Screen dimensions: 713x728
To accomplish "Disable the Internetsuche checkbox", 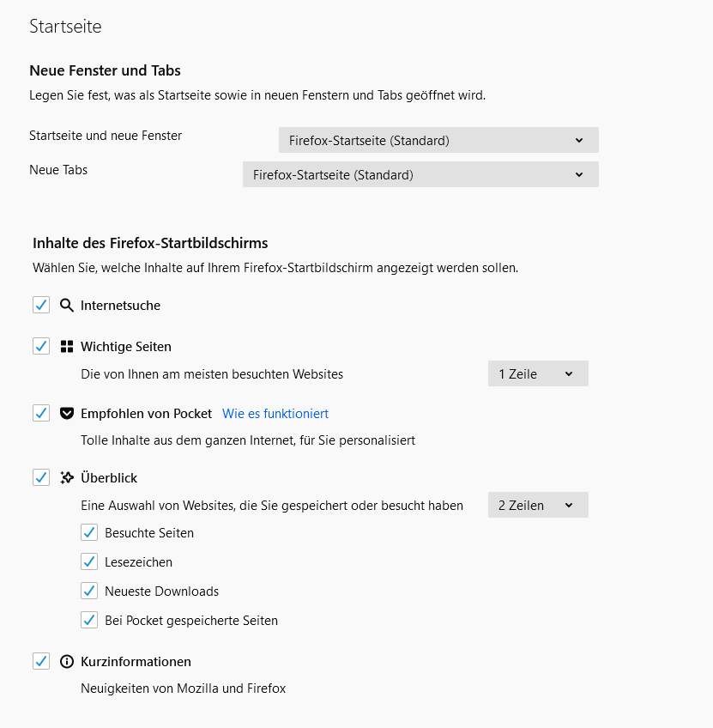I will (x=41, y=305).
